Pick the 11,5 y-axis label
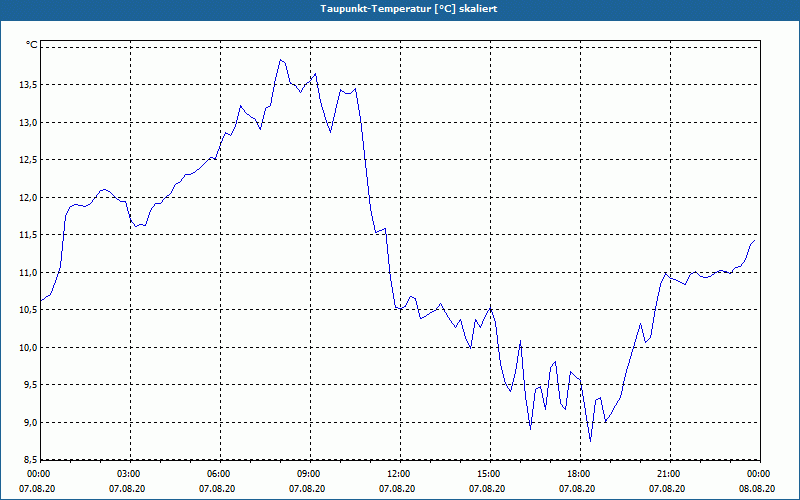Image resolution: width=800 pixels, height=500 pixels. pyautogui.click(x=28, y=235)
